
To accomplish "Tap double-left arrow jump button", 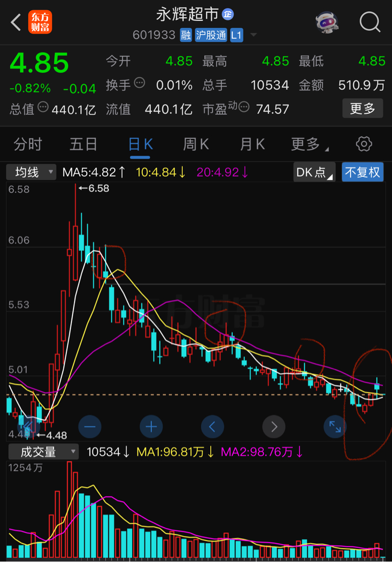I will pos(28,427).
